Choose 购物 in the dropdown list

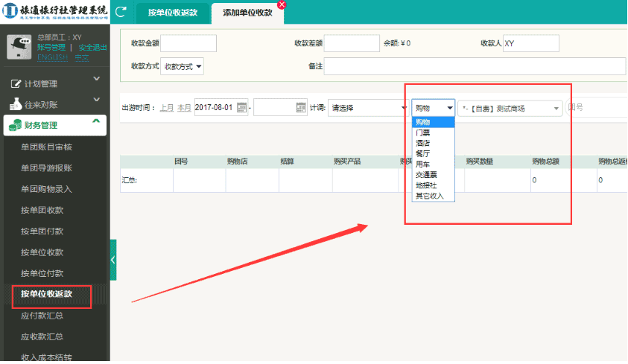click(433, 122)
